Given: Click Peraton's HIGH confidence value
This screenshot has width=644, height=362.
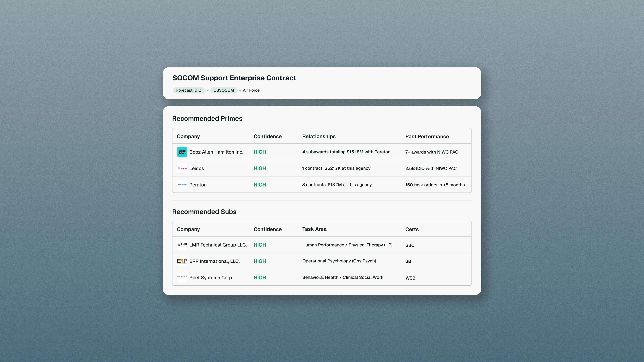Looking at the screenshot, I should click(260, 185).
